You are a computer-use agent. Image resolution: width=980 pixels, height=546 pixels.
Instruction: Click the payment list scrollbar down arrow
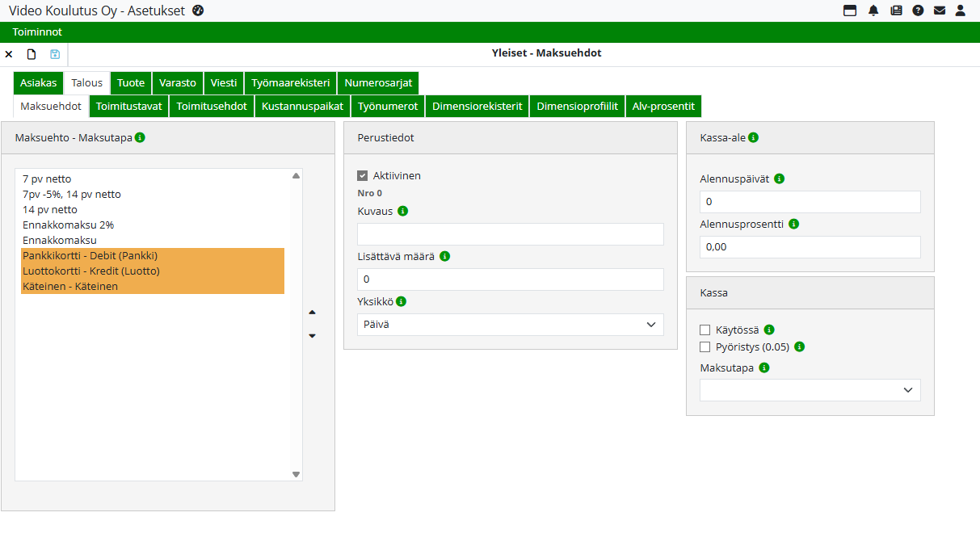(296, 474)
